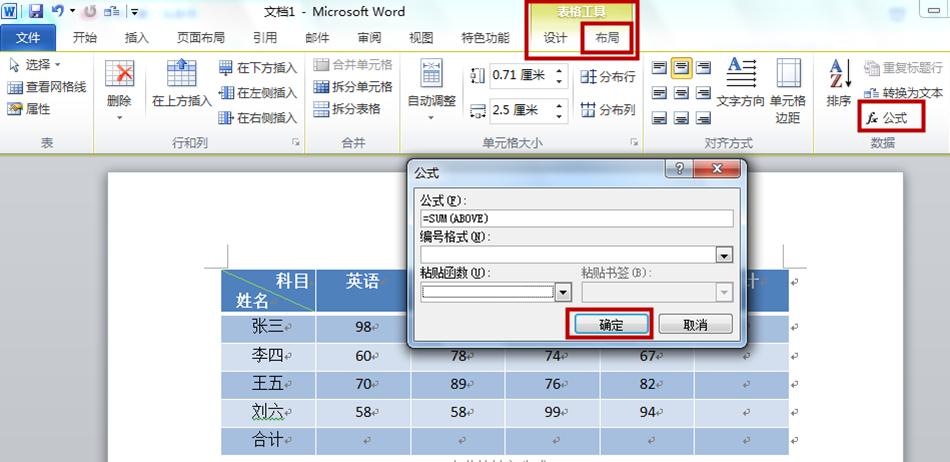Screen dimensions: 950x462
Task: Switch to the 邮件 tab
Action: coord(317,38)
